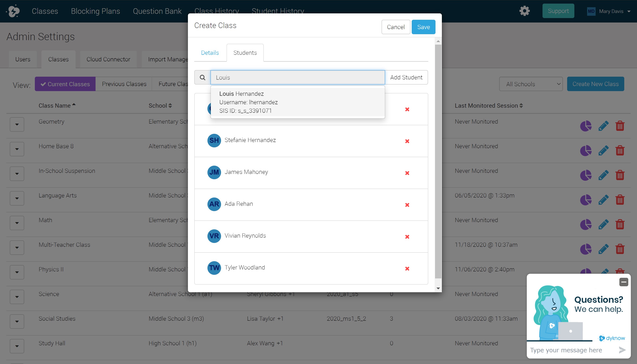Open the All Schools dropdown

click(x=531, y=84)
